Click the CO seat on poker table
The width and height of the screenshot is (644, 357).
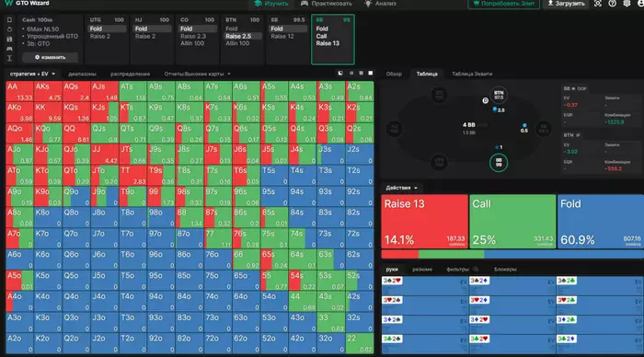[439, 96]
